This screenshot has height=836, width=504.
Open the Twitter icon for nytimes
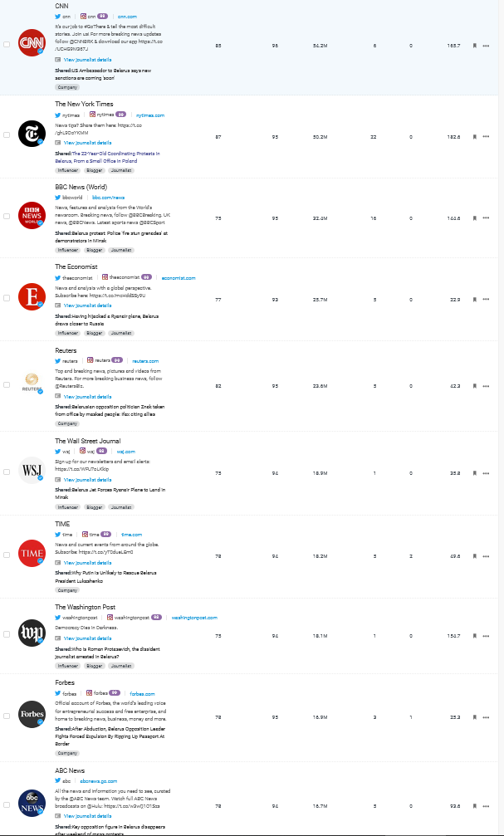coord(58,115)
